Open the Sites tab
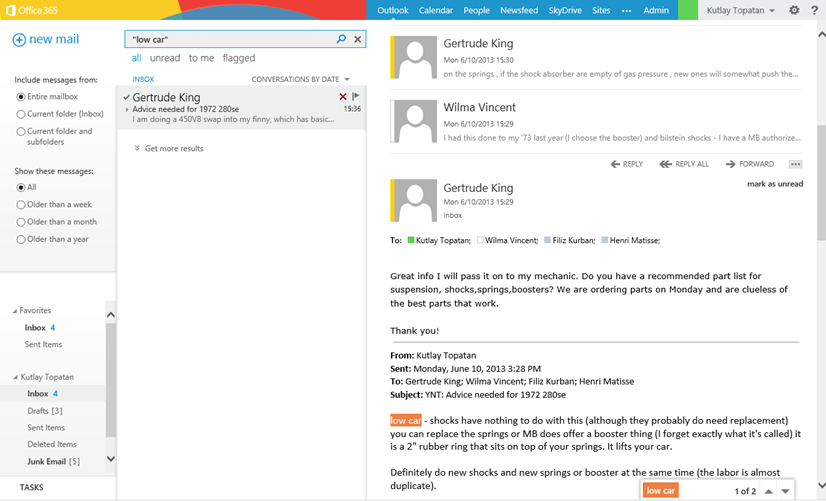The height and width of the screenshot is (501, 826). tap(601, 10)
